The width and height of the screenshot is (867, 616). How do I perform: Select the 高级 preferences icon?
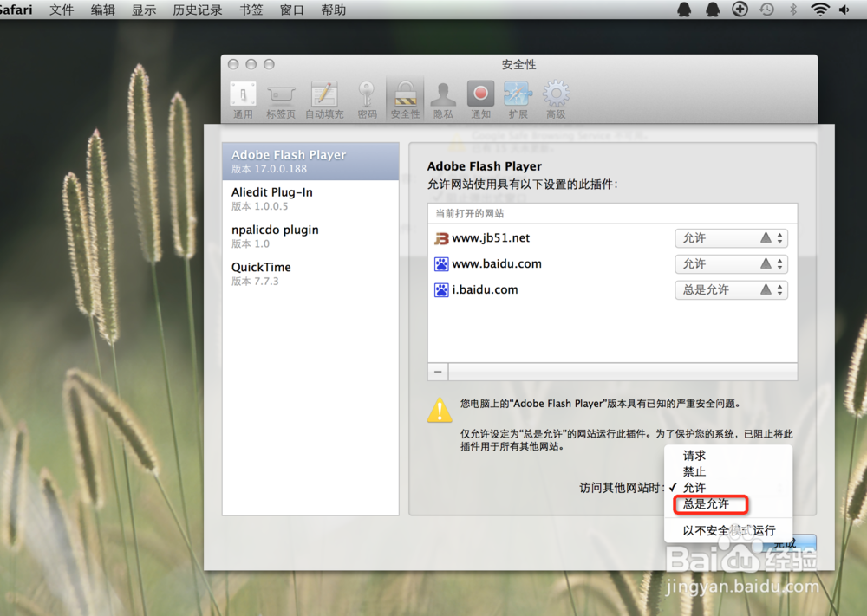(x=555, y=97)
